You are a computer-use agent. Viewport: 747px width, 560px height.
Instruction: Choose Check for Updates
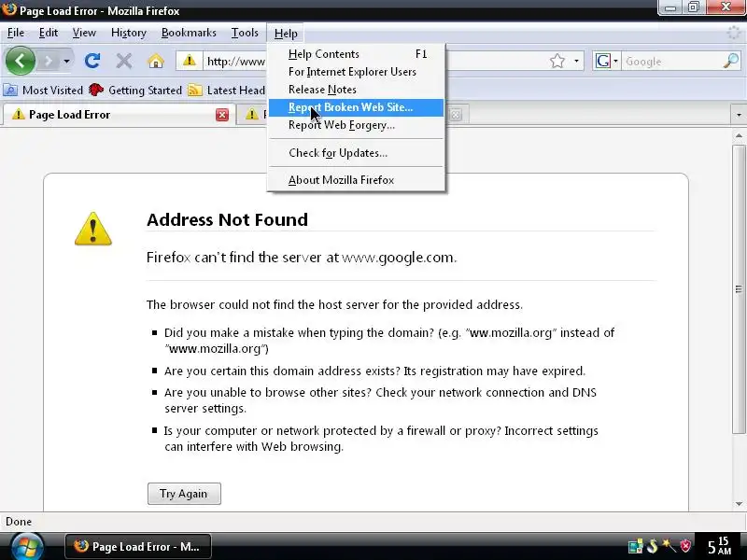coord(357,152)
